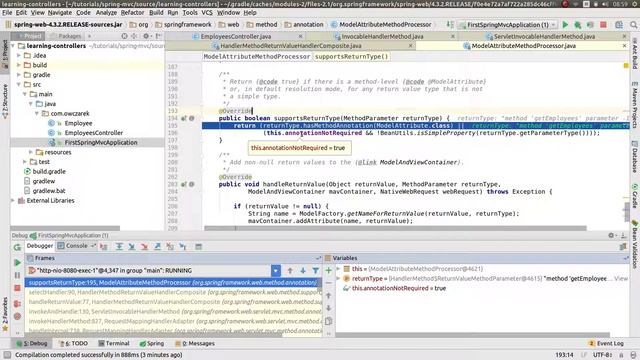
Task: Drop the current frame
Action: (170, 247)
